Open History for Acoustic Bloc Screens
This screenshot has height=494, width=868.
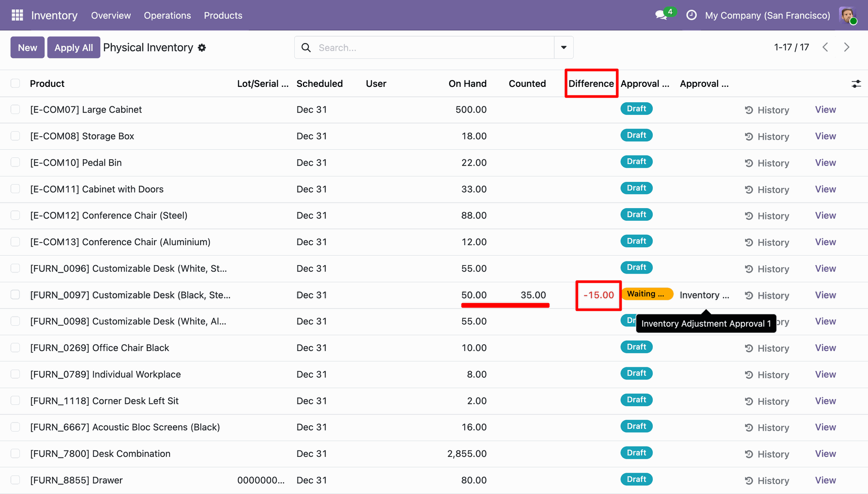pyautogui.click(x=767, y=427)
